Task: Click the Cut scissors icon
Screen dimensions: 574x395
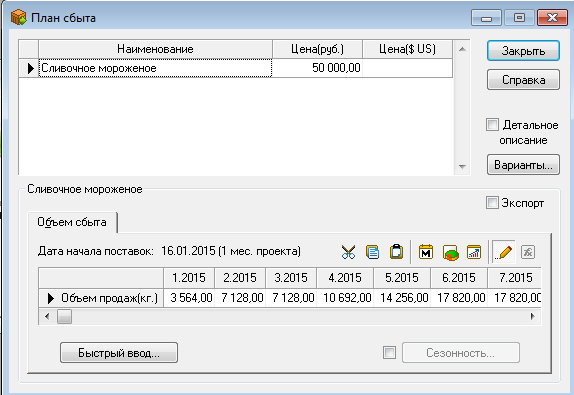Action: click(x=348, y=252)
